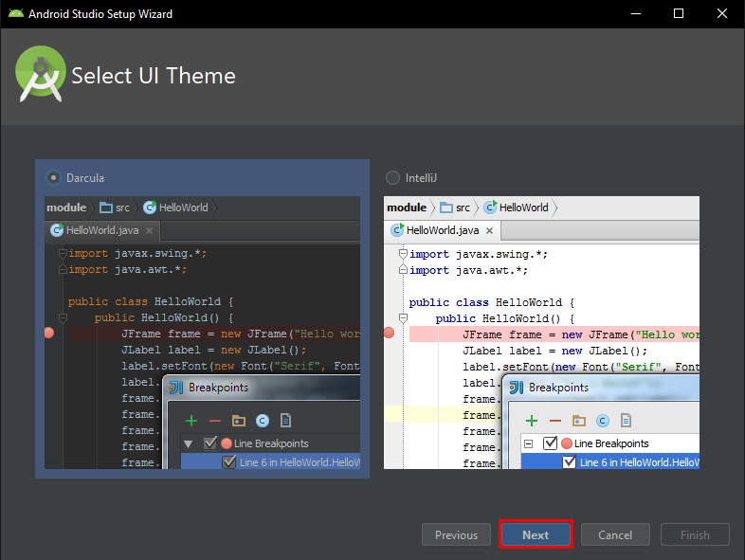745x560 pixels.
Task: Cancel the setup wizard
Action: (x=615, y=534)
